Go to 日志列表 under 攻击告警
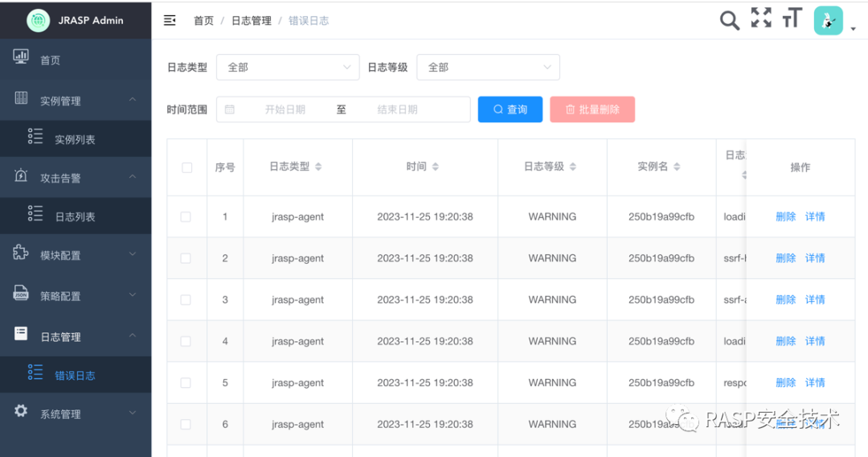The width and height of the screenshot is (868, 457). point(76,216)
